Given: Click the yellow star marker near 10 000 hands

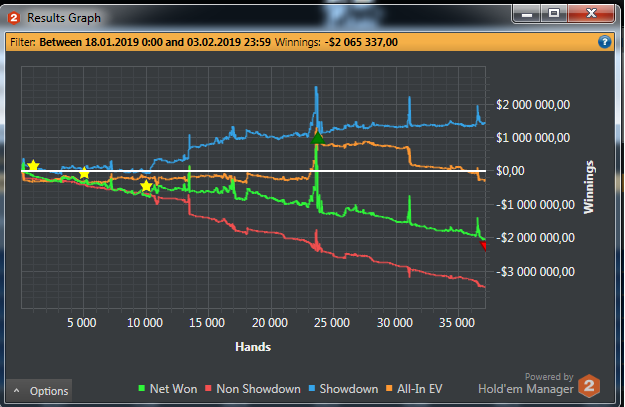Looking at the screenshot, I should 146,186.
